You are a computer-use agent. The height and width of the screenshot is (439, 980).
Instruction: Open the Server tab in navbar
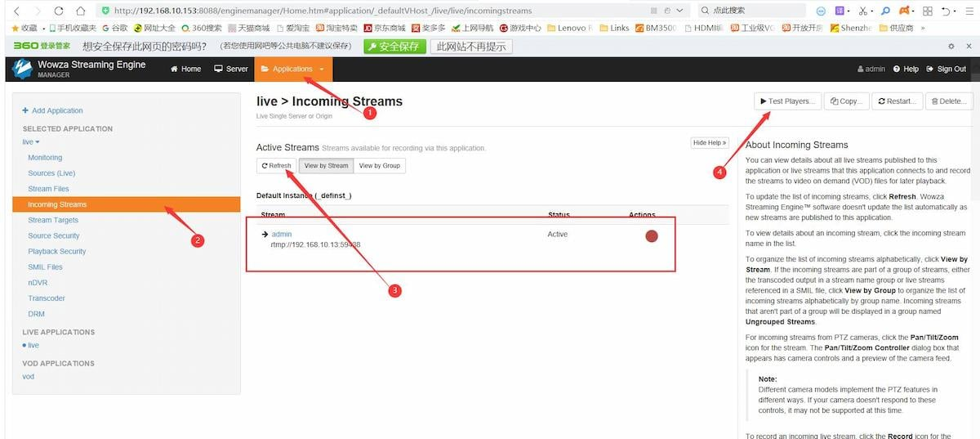pyautogui.click(x=231, y=69)
